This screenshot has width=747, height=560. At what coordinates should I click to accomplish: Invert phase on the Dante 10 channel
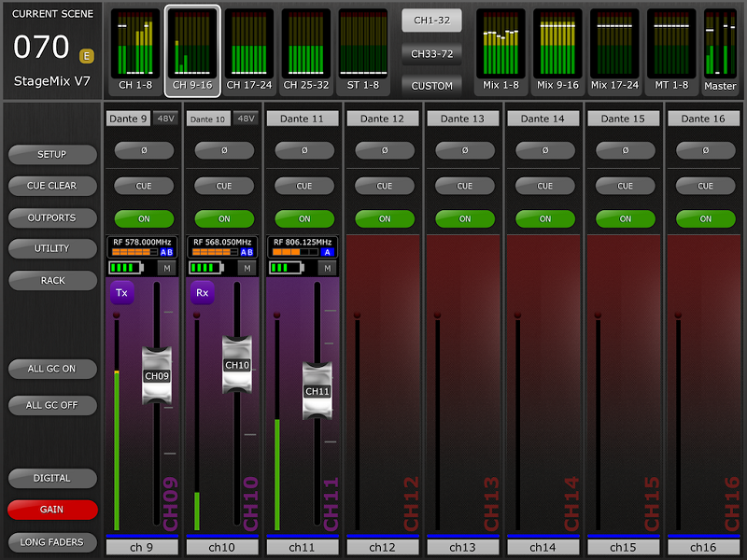click(224, 150)
